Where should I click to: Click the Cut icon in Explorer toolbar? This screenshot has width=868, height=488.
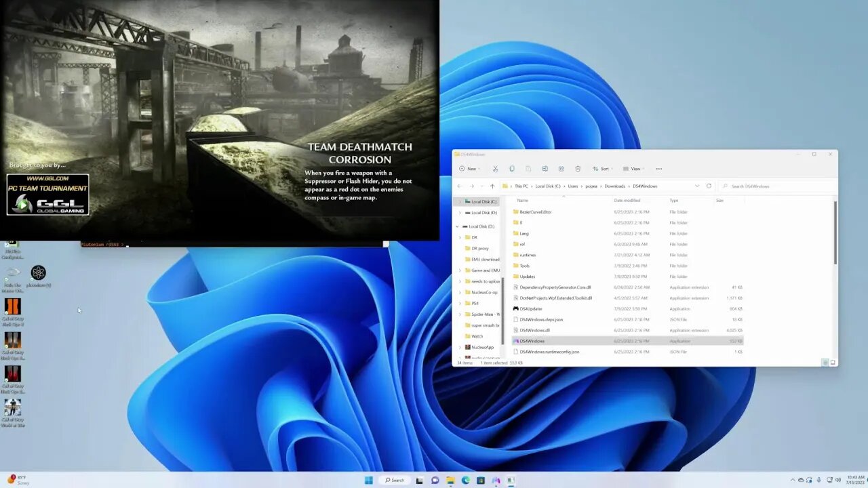pyautogui.click(x=495, y=169)
